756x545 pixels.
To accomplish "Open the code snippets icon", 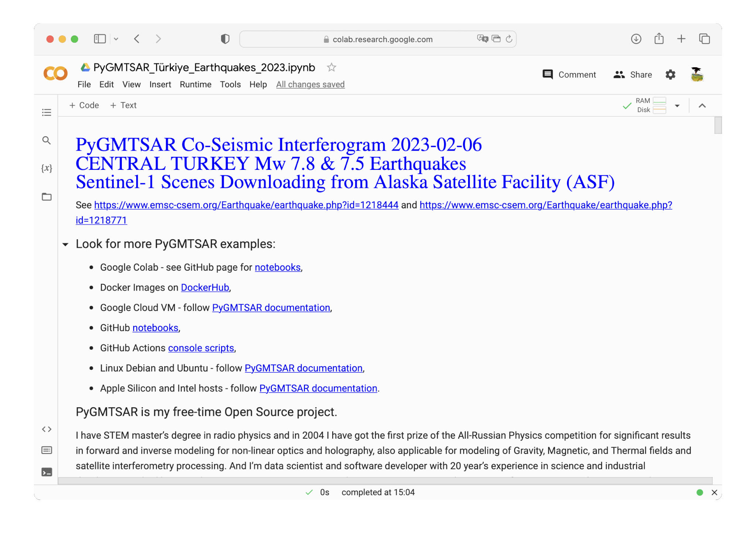I will click(47, 429).
